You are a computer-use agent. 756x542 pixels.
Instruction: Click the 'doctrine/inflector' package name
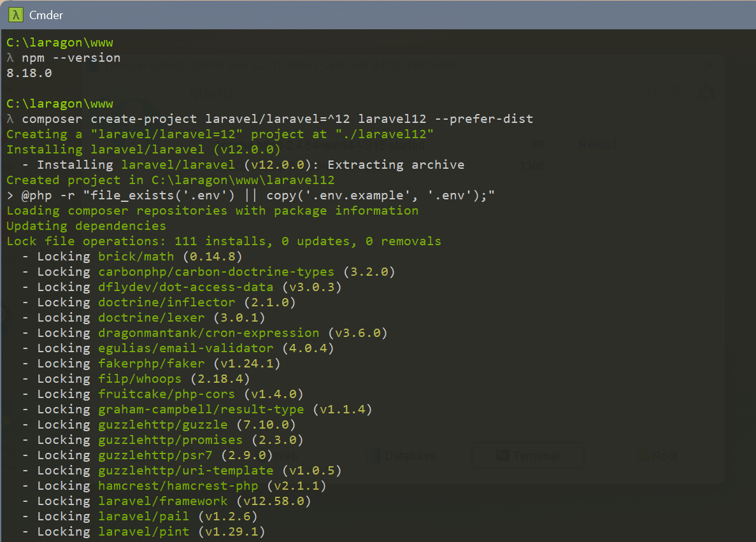point(167,303)
